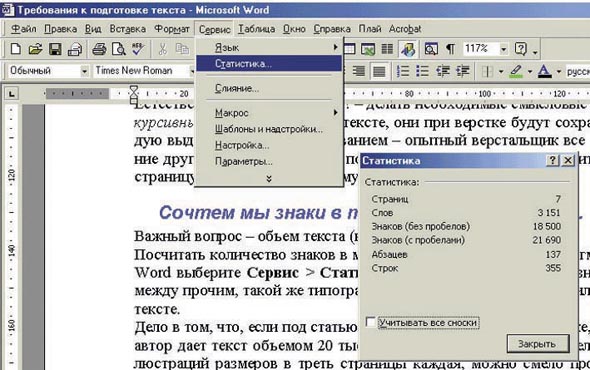
Task: Expand toolbar options arrow after Help
Action: tap(535, 52)
